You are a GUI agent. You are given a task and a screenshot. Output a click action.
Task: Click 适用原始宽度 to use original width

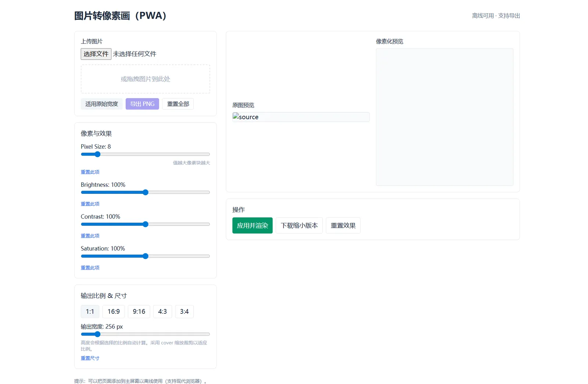[x=102, y=104]
